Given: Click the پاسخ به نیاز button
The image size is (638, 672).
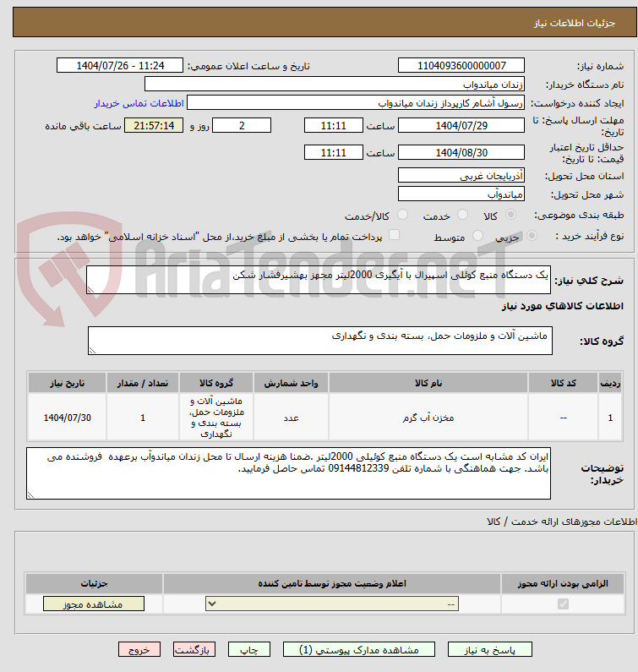Looking at the screenshot, I should pos(490,650).
